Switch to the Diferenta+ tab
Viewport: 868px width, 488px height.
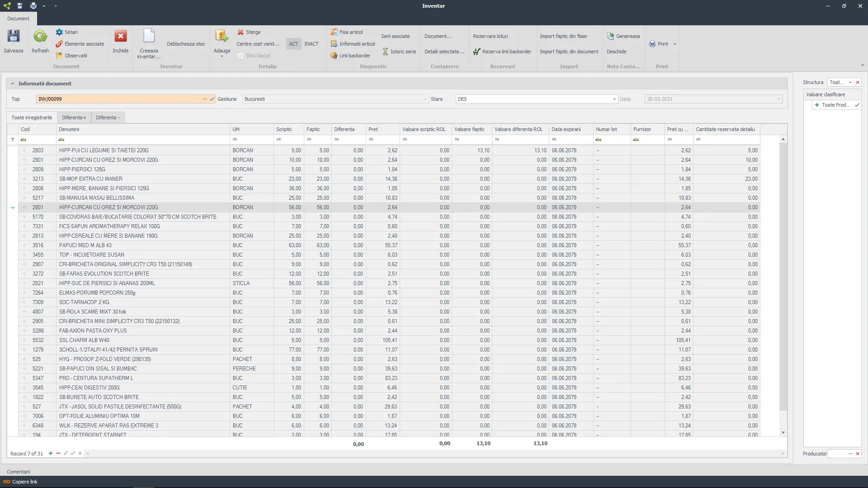pyautogui.click(x=74, y=117)
